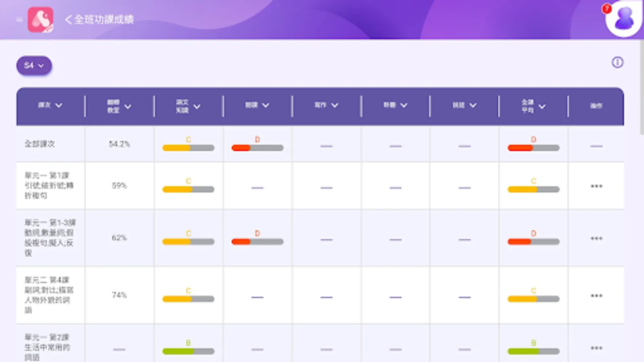Click the D grade bar in 全課平均 column

click(533, 147)
